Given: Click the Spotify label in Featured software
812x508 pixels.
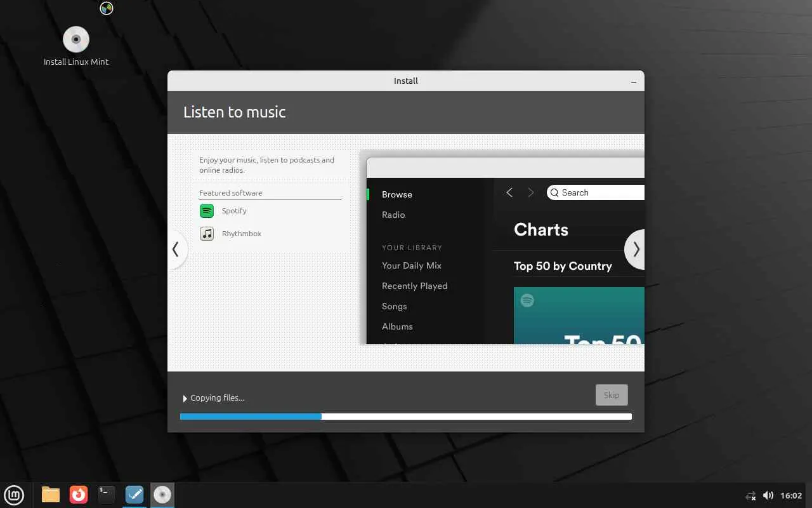Looking at the screenshot, I should [234, 211].
